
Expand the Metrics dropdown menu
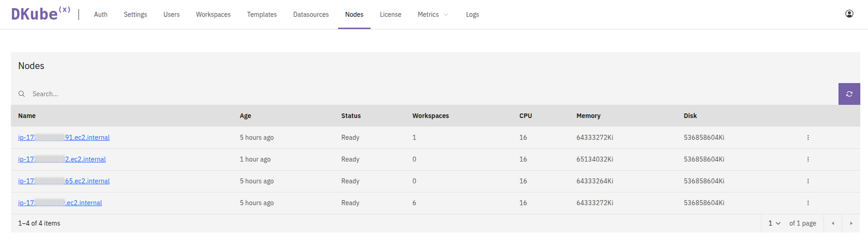pyautogui.click(x=433, y=15)
